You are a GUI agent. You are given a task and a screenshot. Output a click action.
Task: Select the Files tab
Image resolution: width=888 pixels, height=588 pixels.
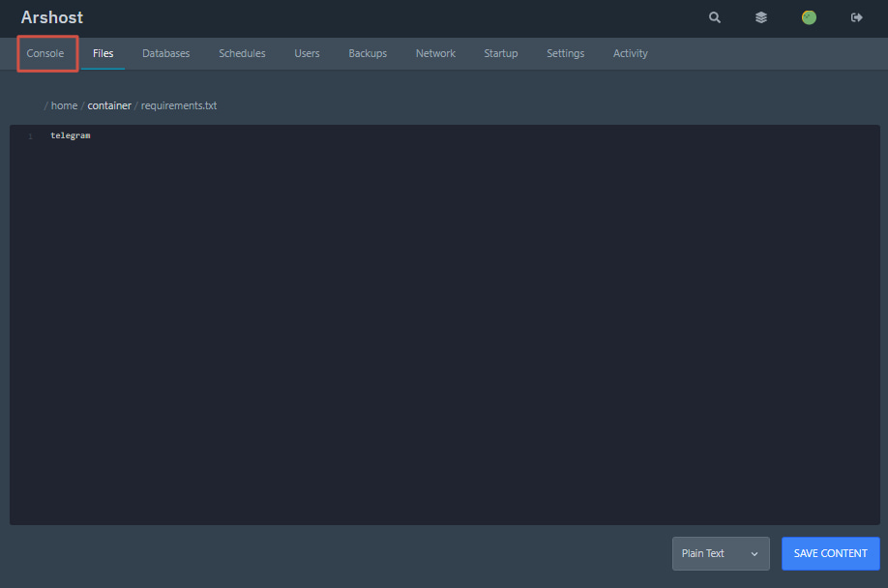[x=104, y=53]
